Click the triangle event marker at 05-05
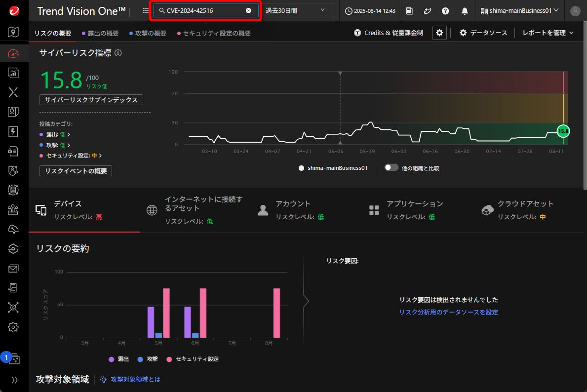This screenshot has width=587, height=392. pyautogui.click(x=340, y=143)
